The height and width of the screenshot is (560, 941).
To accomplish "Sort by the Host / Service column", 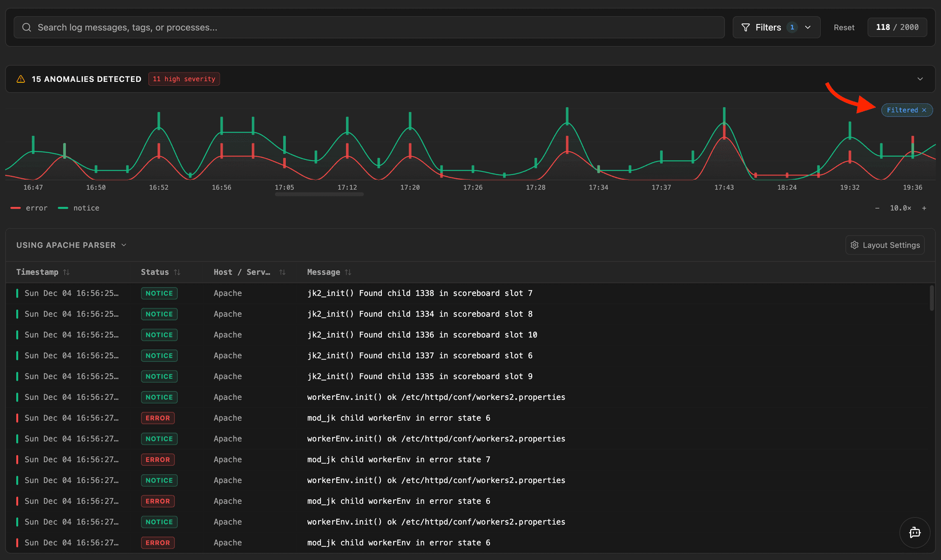I will point(249,272).
